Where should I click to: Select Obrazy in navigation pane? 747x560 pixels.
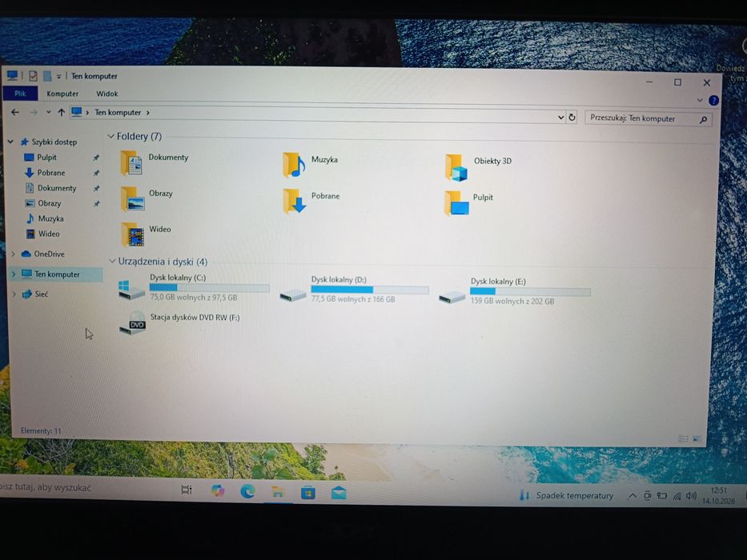[49, 203]
